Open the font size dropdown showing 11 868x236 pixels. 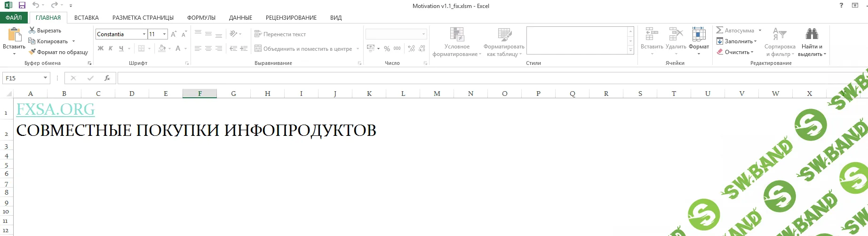pyautogui.click(x=164, y=34)
